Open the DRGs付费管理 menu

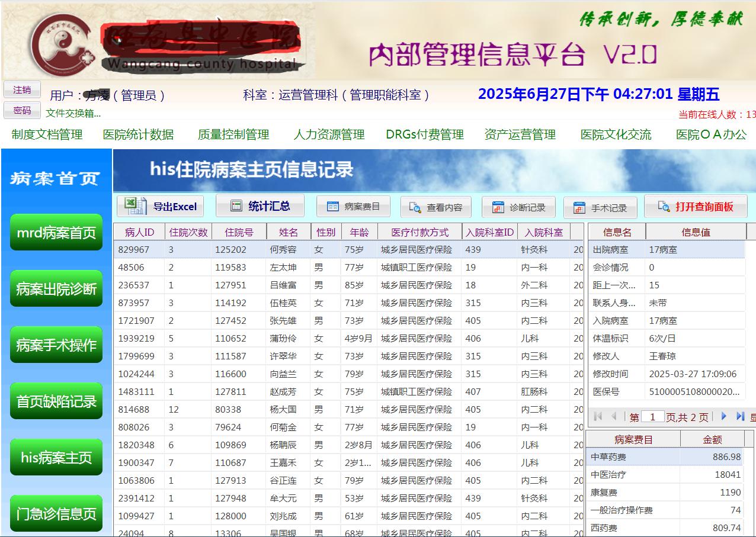coord(425,134)
